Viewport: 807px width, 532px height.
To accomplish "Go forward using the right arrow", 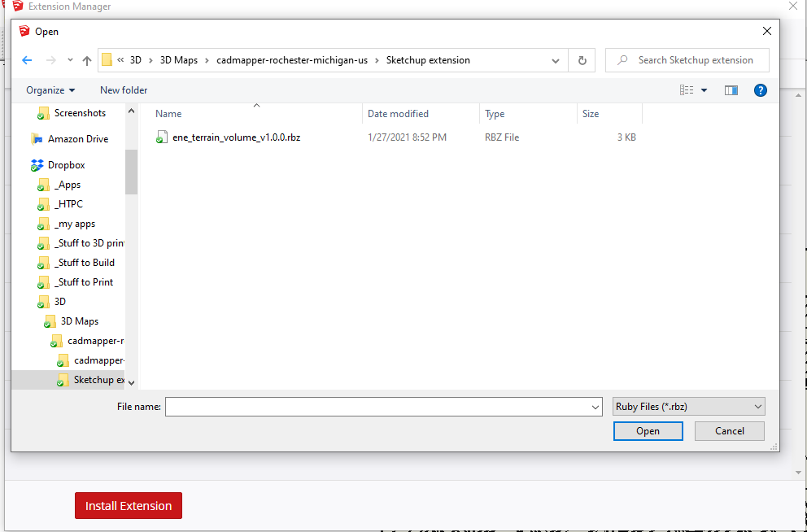I will (51, 60).
